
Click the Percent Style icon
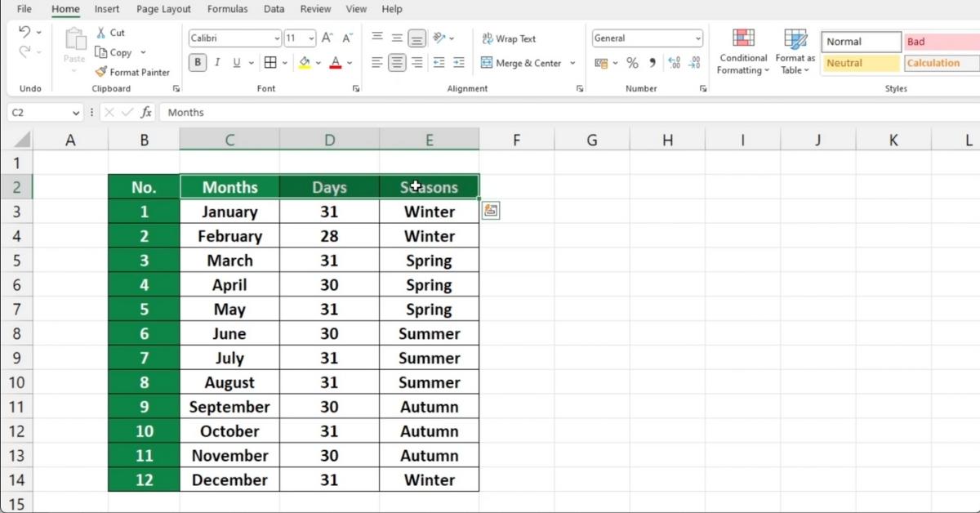(x=631, y=62)
